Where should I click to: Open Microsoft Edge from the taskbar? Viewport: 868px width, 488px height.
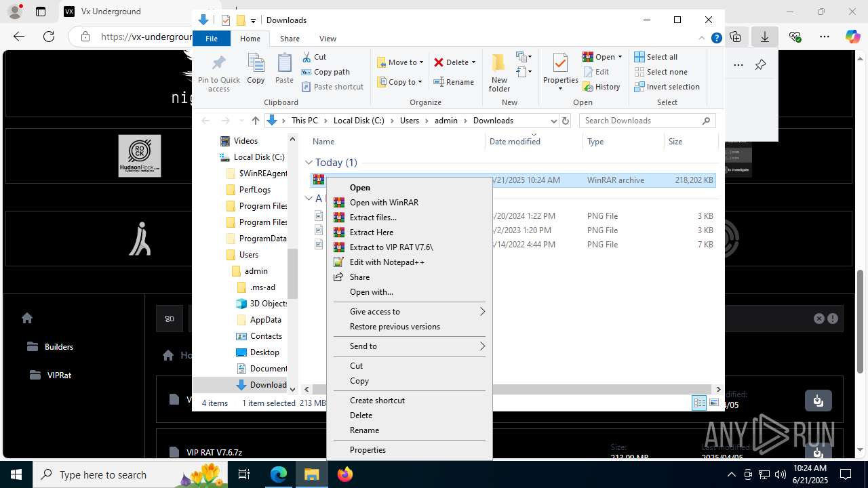pos(279,474)
